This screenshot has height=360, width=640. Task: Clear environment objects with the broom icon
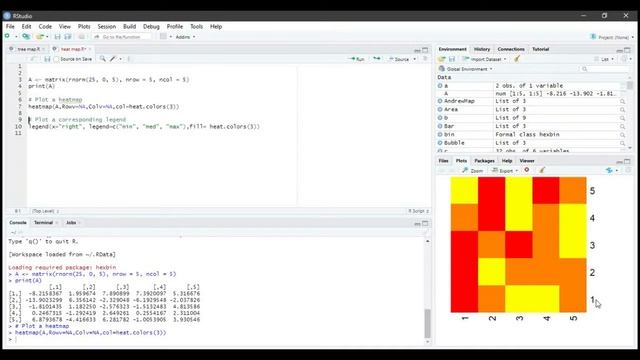tap(517, 59)
